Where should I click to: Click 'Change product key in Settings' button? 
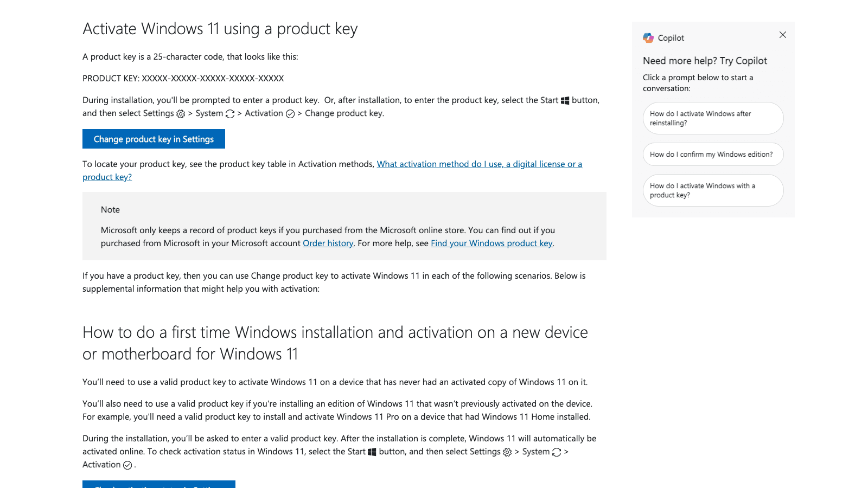(x=154, y=139)
